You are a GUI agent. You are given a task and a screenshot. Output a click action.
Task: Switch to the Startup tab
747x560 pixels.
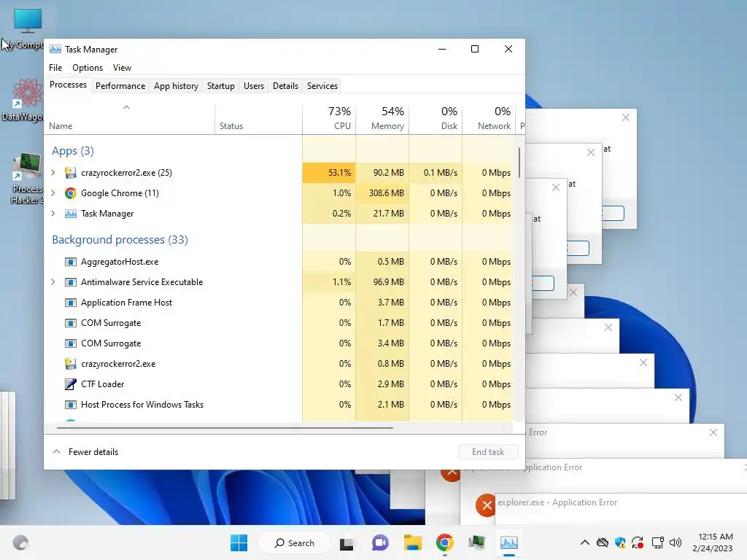click(220, 86)
